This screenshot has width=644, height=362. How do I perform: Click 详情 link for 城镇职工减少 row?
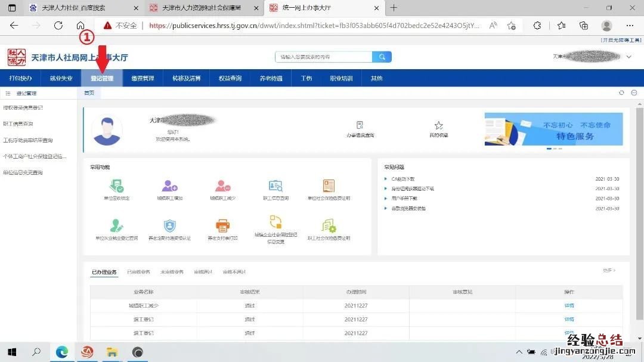tap(569, 305)
